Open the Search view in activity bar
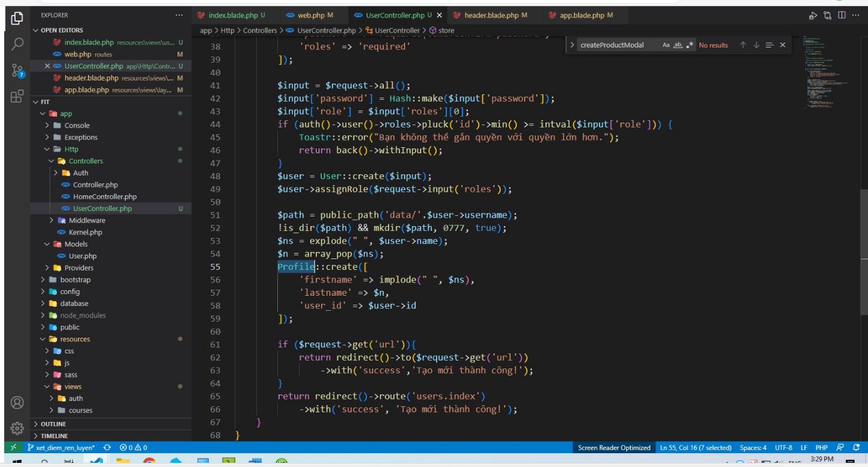Image resolution: width=868 pixels, height=467 pixels. [x=17, y=44]
